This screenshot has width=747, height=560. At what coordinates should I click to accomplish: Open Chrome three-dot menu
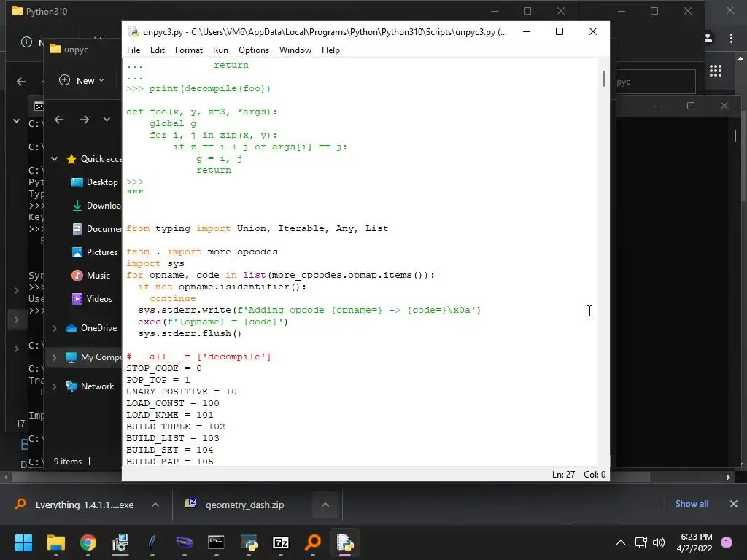click(x=731, y=38)
